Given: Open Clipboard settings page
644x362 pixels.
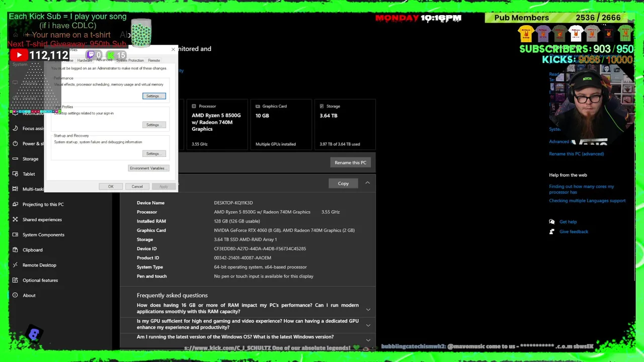Looking at the screenshot, I should 33,250.
